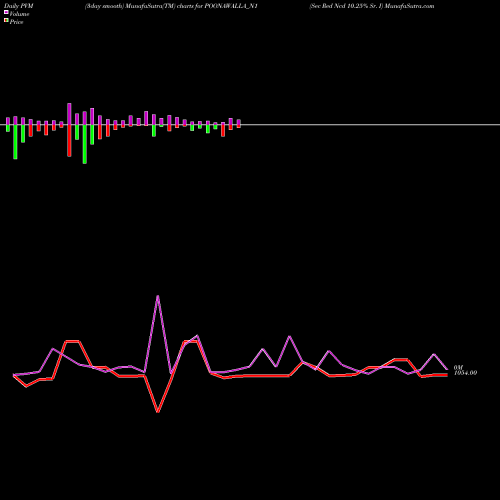Click the 'Sec Red Ncd 10.25% Sr. I' text
500x500 pixels.
pos(346,6)
